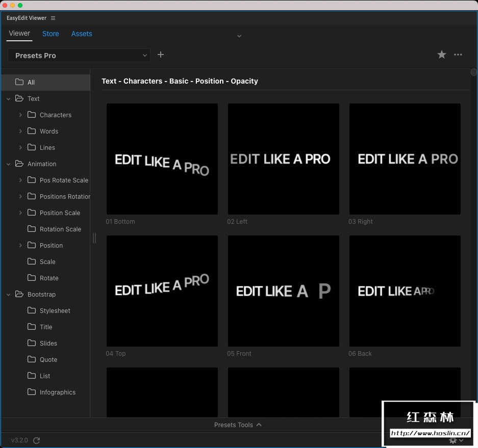Click the Rotate folder icon
The height and width of the screenshot is (448, 478).
pyautogui.click(x=32, y=278)
